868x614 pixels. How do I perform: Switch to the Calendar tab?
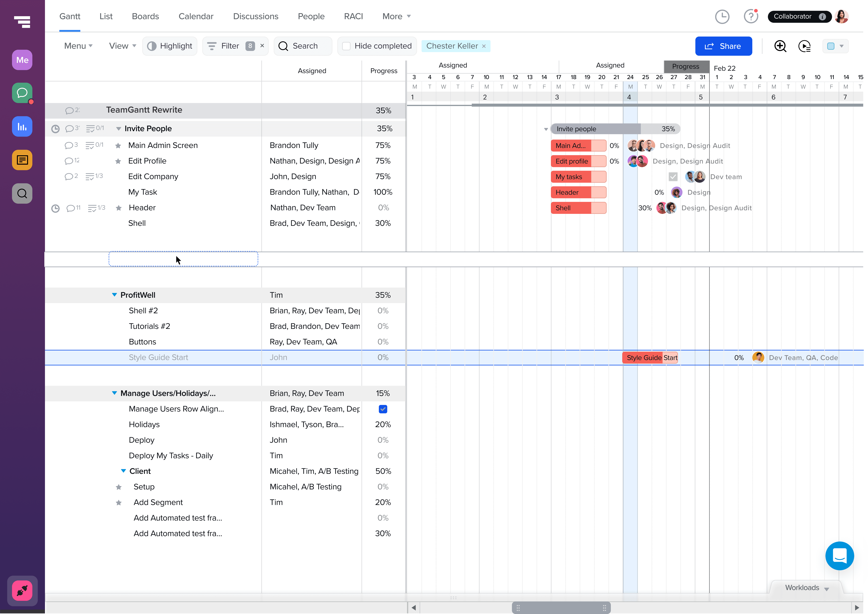click(196, 16)
